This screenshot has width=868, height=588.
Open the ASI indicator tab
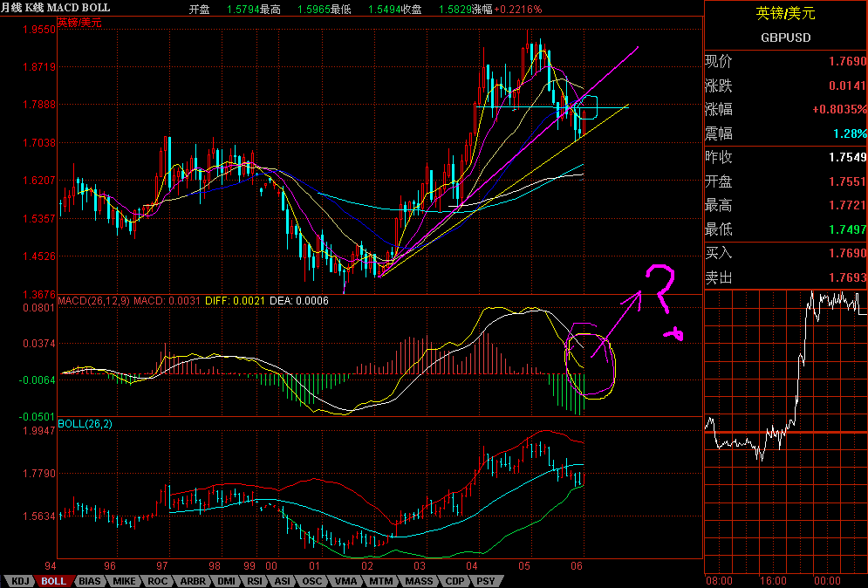[x=283, y=581]
